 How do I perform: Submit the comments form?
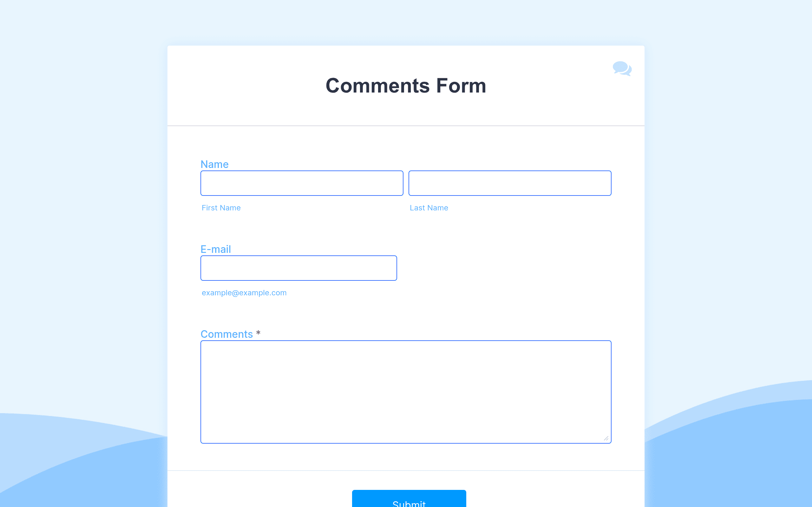pyautogui.click(x=409, y=499)
